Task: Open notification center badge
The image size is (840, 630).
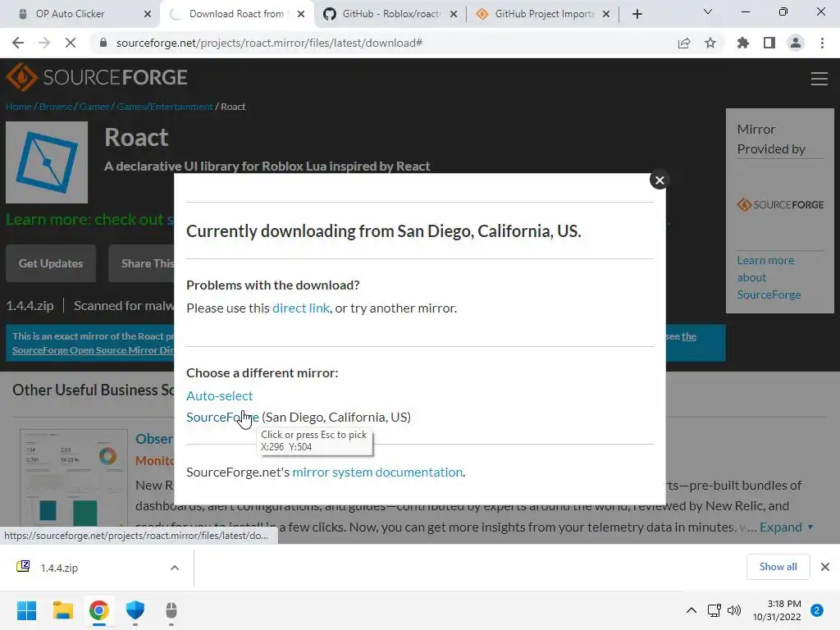Action: [x=817, y=610]
